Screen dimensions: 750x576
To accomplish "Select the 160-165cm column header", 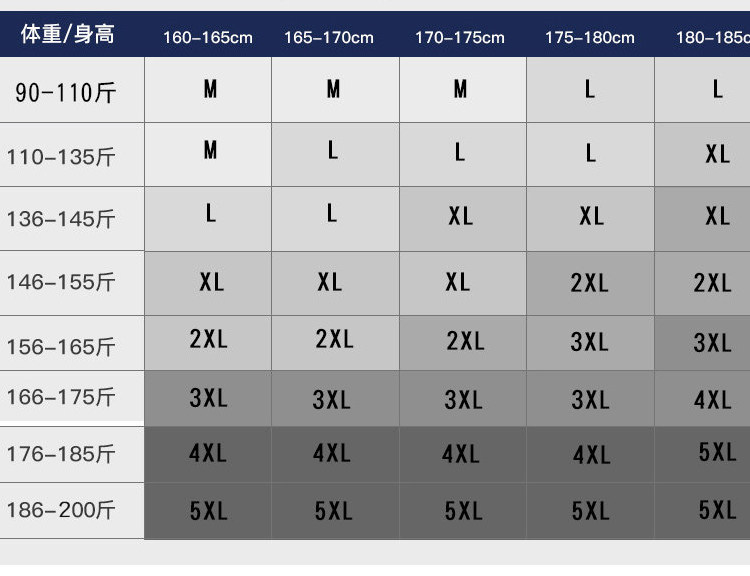I will click(208, 38).
